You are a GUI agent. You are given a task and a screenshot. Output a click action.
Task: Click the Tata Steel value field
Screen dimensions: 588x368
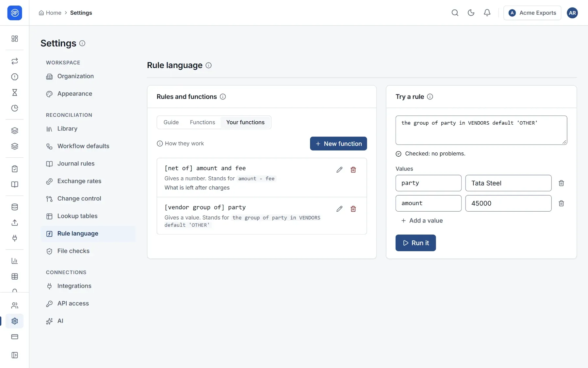508,183
